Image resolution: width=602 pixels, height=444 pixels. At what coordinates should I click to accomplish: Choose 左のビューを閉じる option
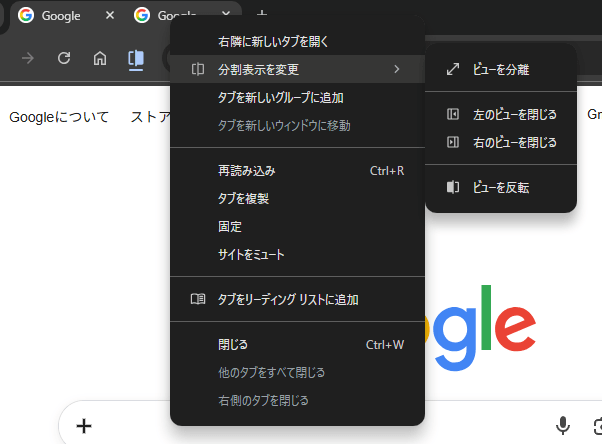501,114
